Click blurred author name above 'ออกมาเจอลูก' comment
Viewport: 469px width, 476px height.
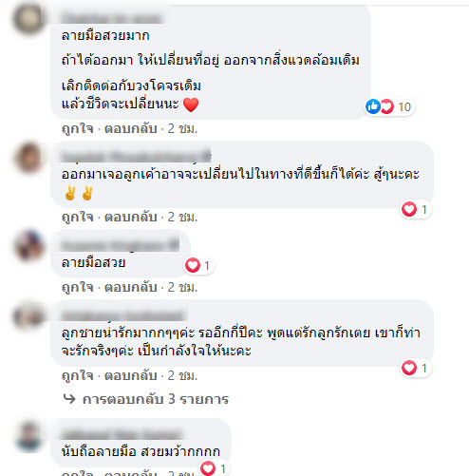(x=136, y=156)
